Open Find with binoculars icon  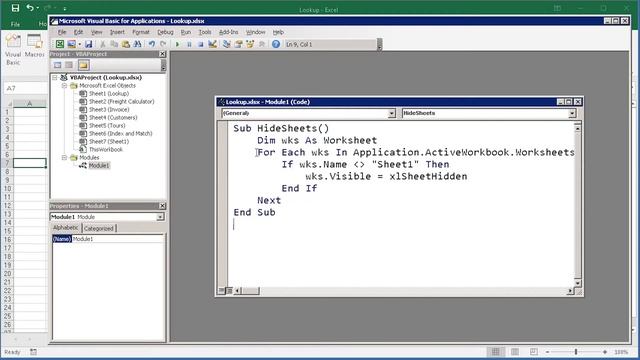click(x=137, y=44)
